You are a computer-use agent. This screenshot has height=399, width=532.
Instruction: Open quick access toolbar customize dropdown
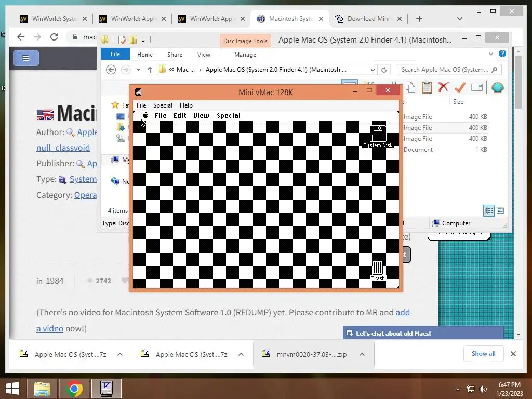[x=143, y=40]
